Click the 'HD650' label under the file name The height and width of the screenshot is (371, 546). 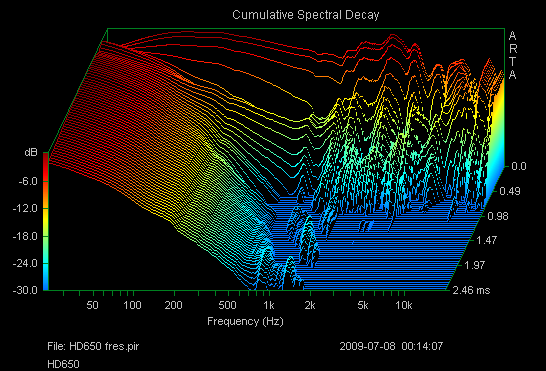(63, 364)
